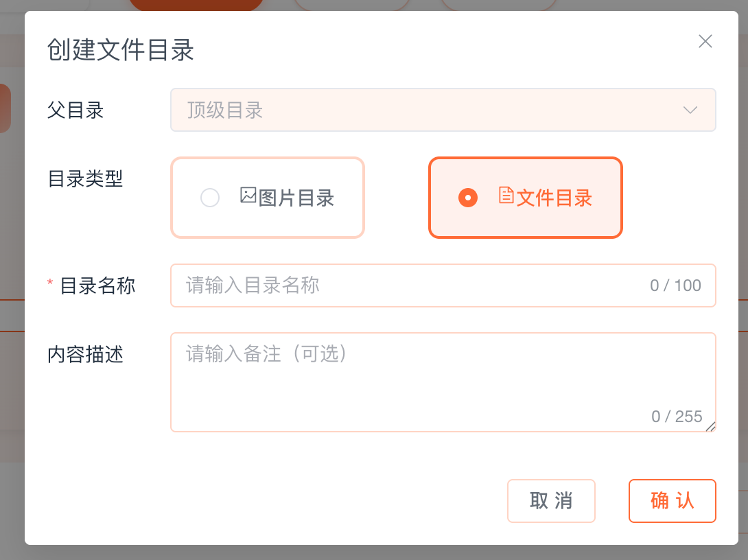Select the 文件目录 radio circle
This screenshot has width=748, height=560.
(468, 198)
